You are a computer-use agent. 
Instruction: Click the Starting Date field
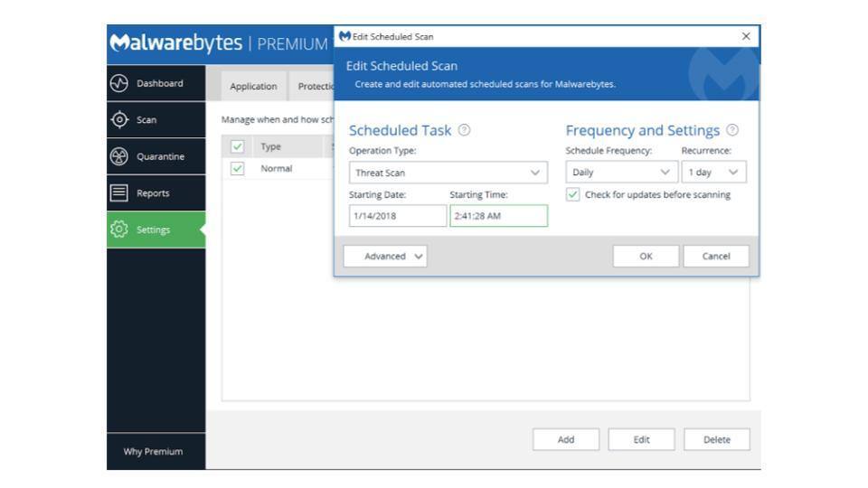(x=397, y=216)
